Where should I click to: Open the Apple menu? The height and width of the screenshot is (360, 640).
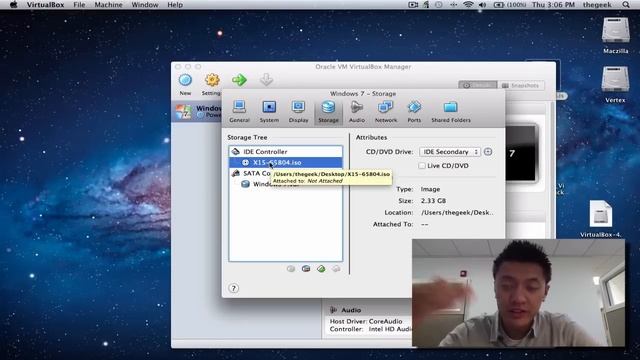[13, 5]
